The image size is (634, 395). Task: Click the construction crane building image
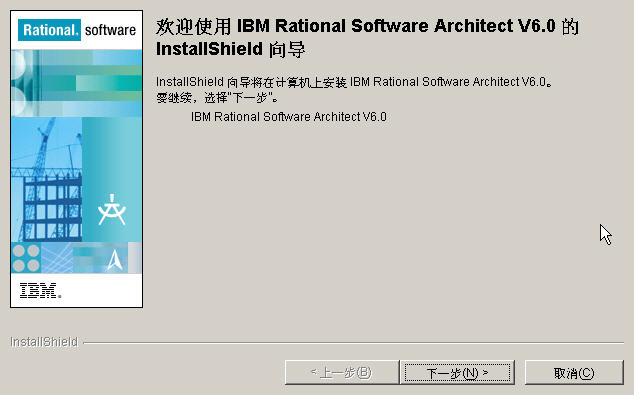[47, 180]
